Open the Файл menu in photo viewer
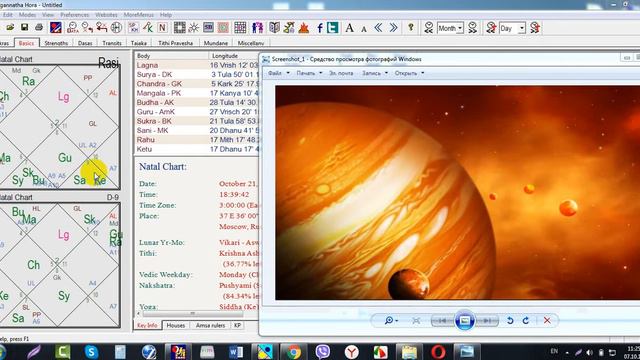 pos(278,73)
